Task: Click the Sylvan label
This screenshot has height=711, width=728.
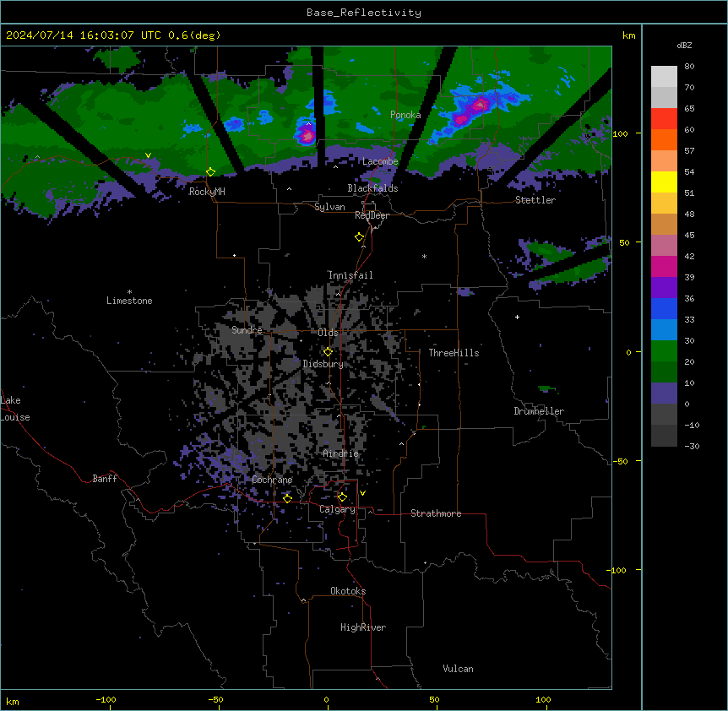Action: [x=329, y=207]
